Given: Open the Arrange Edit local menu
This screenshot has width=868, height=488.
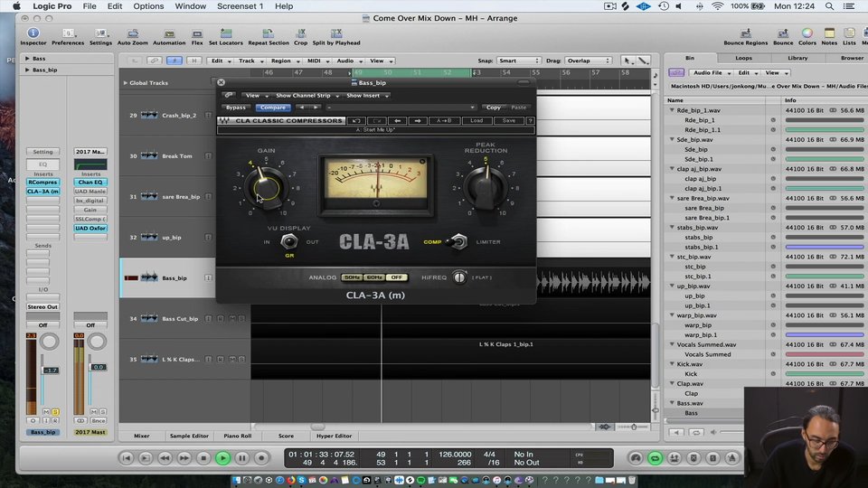Looking at the screenshot, I should 222,61.
